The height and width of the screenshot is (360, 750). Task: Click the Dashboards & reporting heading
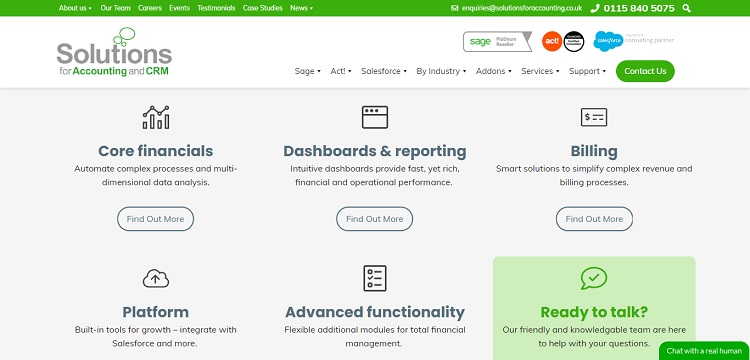coord(375,151)
